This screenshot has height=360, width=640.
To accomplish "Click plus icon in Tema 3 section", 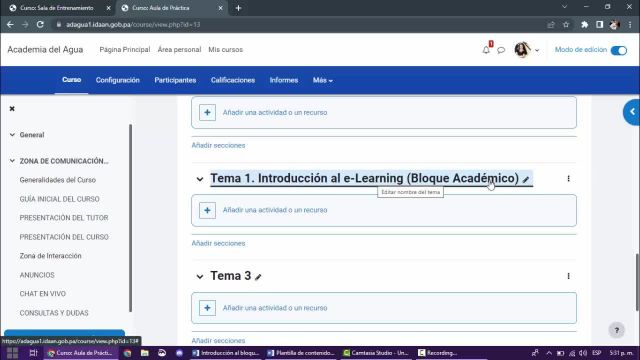I will tap(207, 308).
